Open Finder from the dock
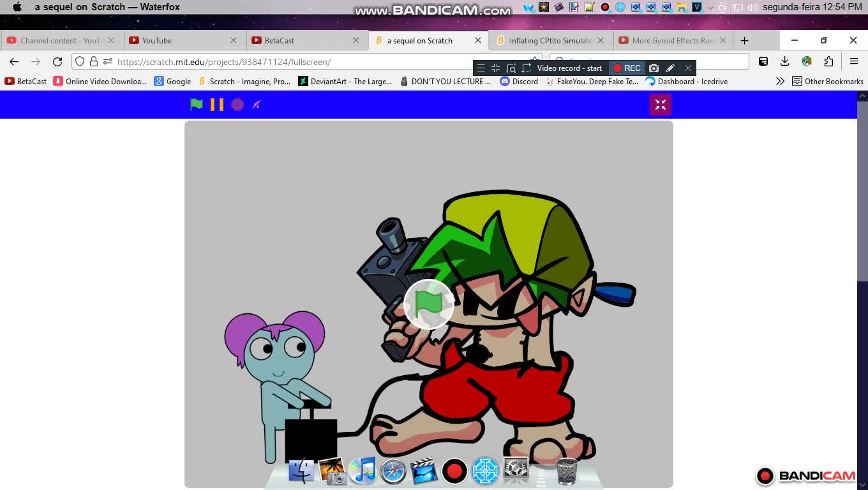This screenshot has height=490, width=868. click(x=301, y=471)
